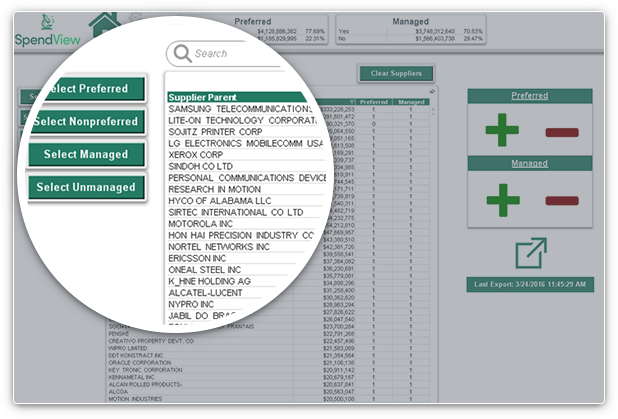Select ERICSSON INC row
The height and width of the screenshot is (419, 618).
(197, 258)
